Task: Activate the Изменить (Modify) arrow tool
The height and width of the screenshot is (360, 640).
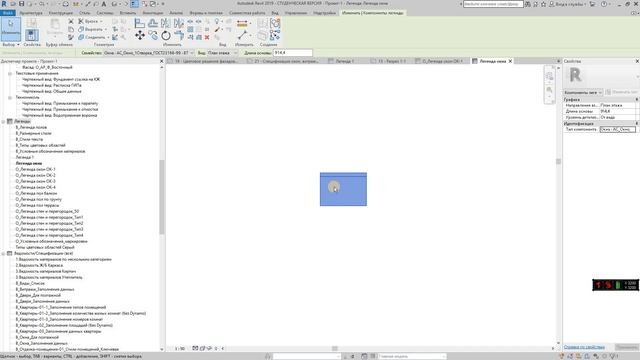Action: 11,29
